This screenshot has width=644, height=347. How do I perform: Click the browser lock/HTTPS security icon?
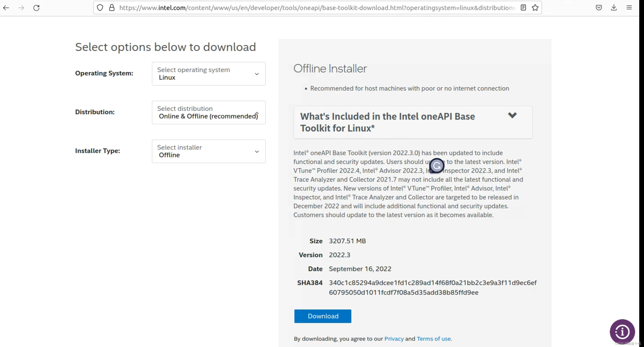(x=112, y=8)
